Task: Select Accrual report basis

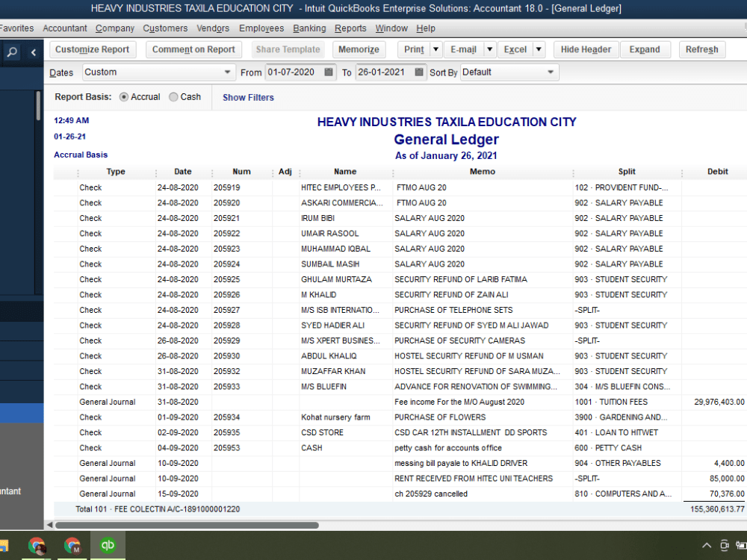Action: [124, 97]
